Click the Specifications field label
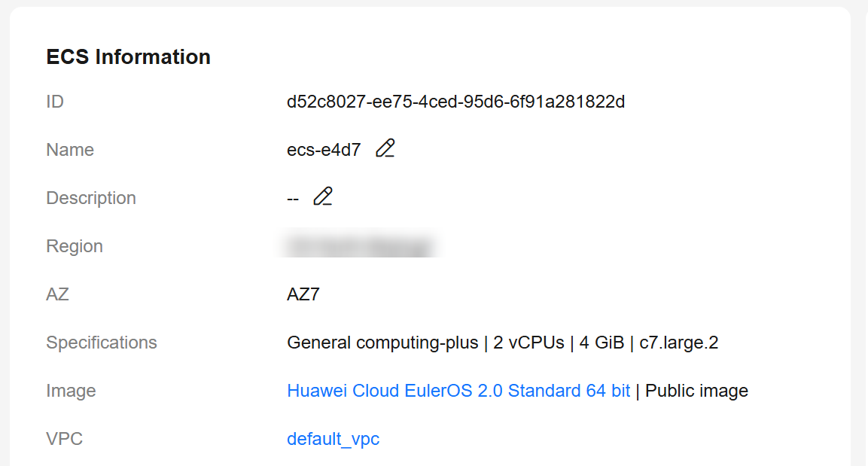The height and width of the screenshot is (466, 868). 102,343
